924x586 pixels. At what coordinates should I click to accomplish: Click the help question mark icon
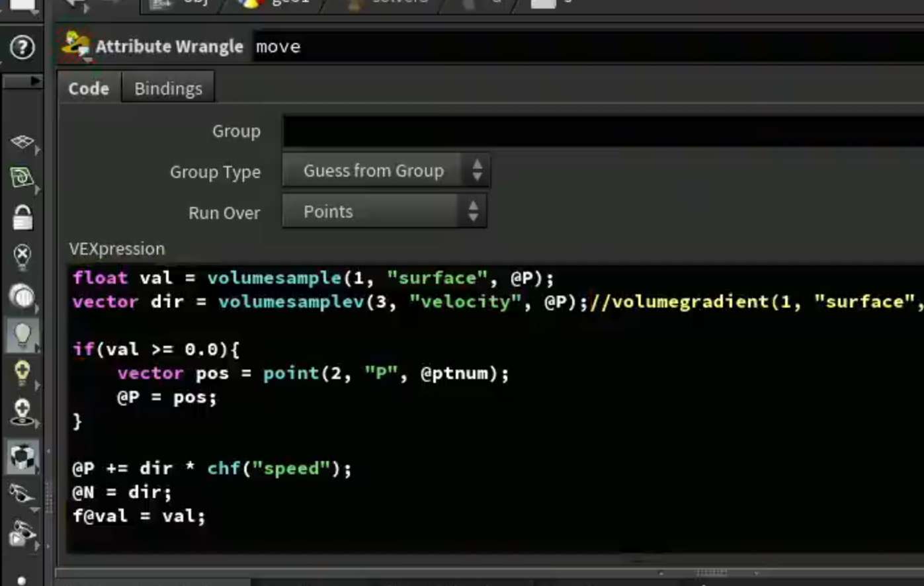coord(22,48)
